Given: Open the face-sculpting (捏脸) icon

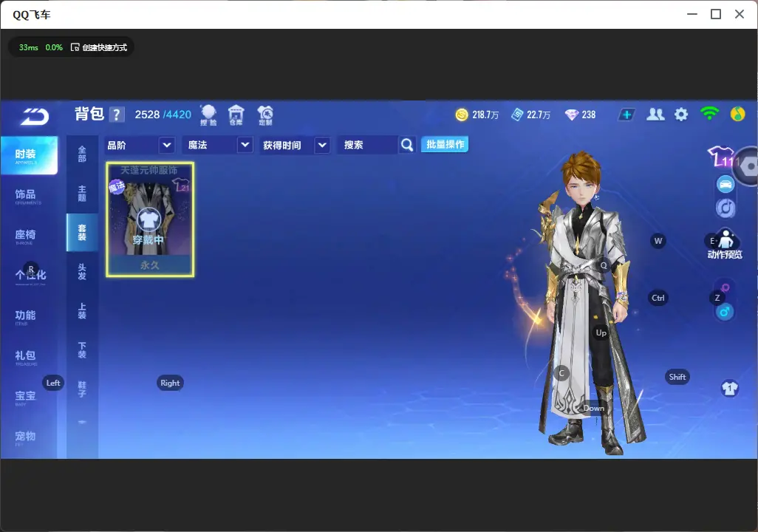Looking at the screenshot, I should [208, 115].
